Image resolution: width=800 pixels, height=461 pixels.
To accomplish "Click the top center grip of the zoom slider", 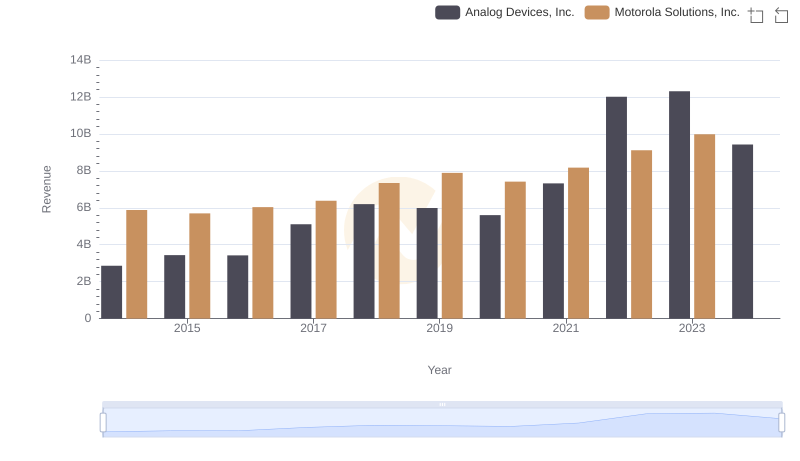I will pos(442,404).
